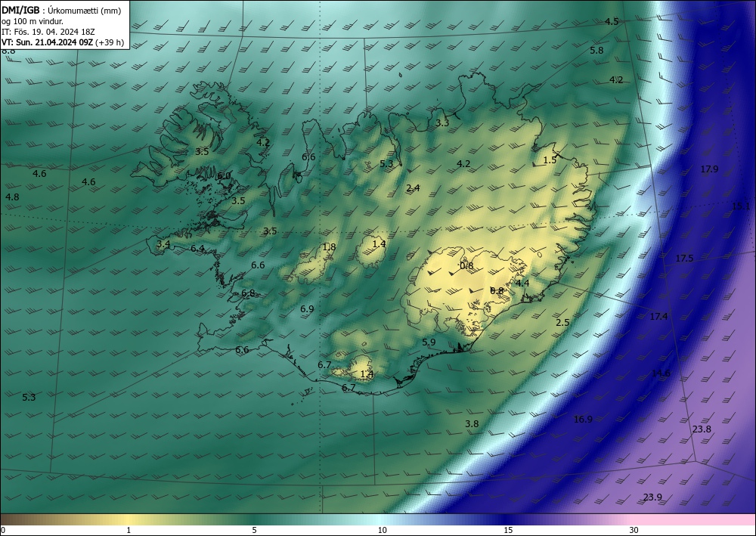
Task: Click the 5 tick on the color scale
Action: (254, 530)
